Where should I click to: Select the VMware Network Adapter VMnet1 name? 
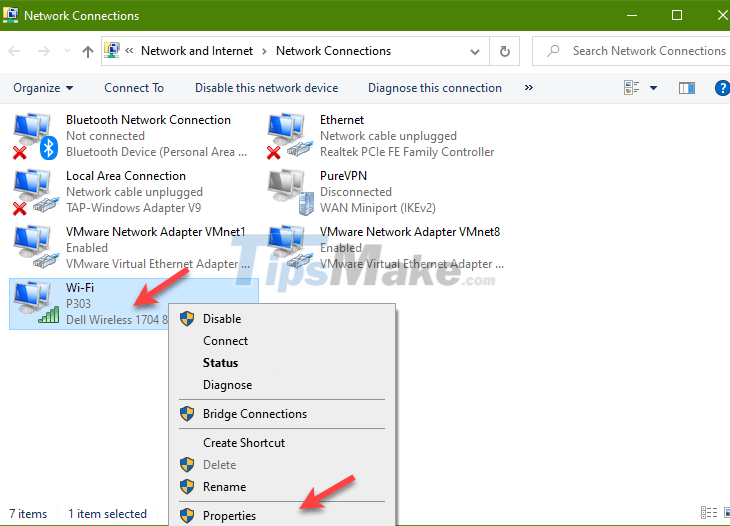155,232
